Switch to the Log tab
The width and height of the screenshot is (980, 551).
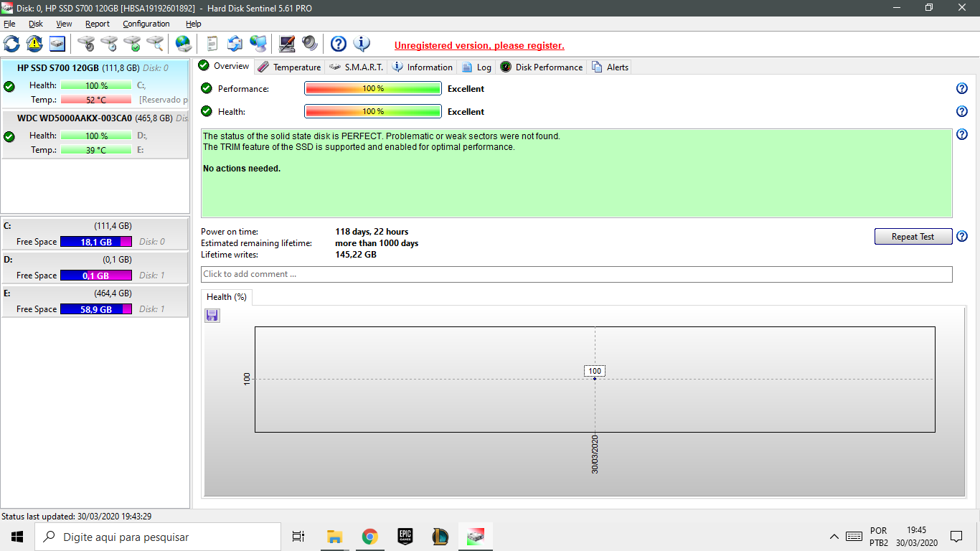coord(476,67)
